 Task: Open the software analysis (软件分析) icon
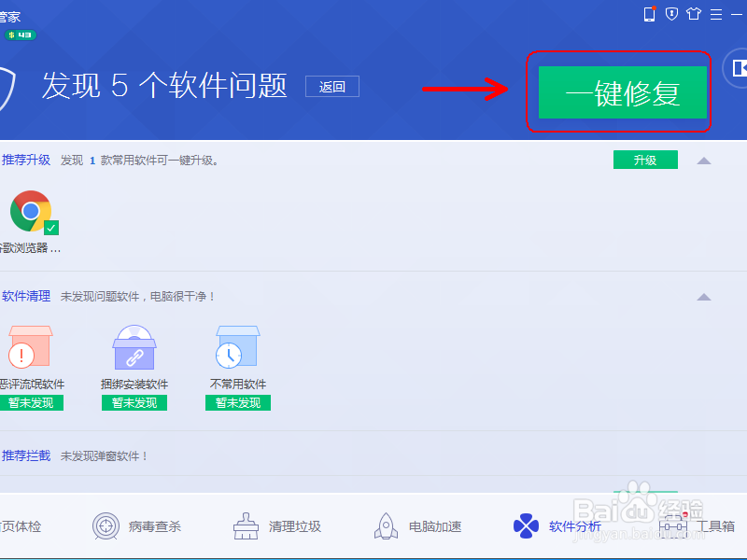[526, 525]
